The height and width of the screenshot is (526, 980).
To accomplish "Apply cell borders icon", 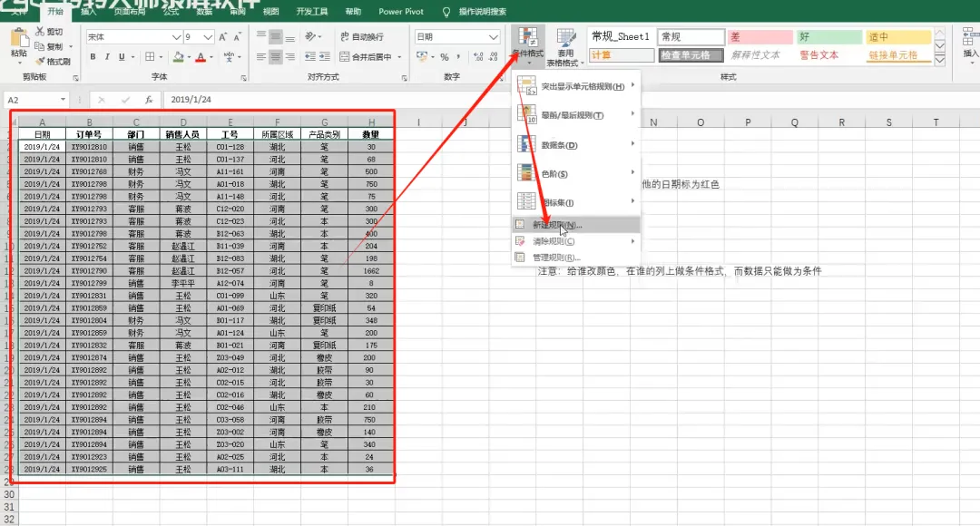I will coord(150,57).
